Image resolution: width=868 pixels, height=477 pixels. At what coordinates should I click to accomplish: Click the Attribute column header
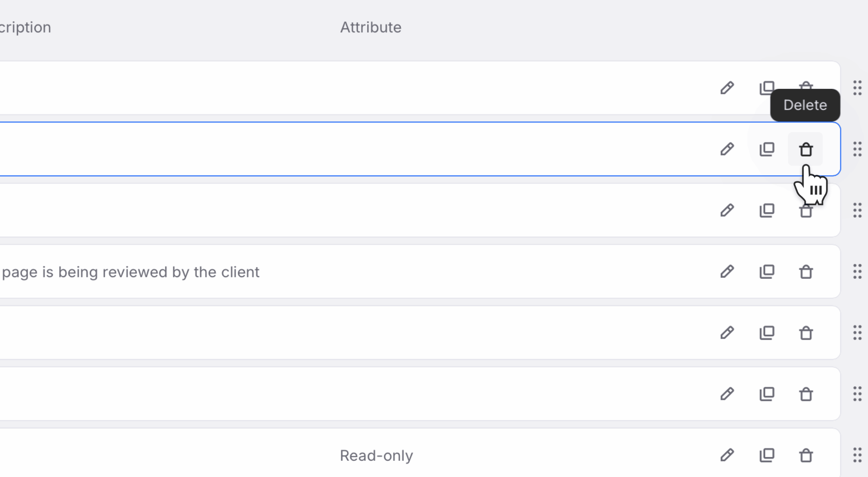pyautogui.click(x=371, y=27)
